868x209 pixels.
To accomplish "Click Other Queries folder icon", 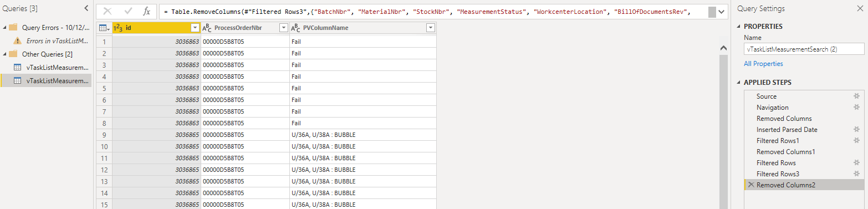I will click(x=14, y=54).
